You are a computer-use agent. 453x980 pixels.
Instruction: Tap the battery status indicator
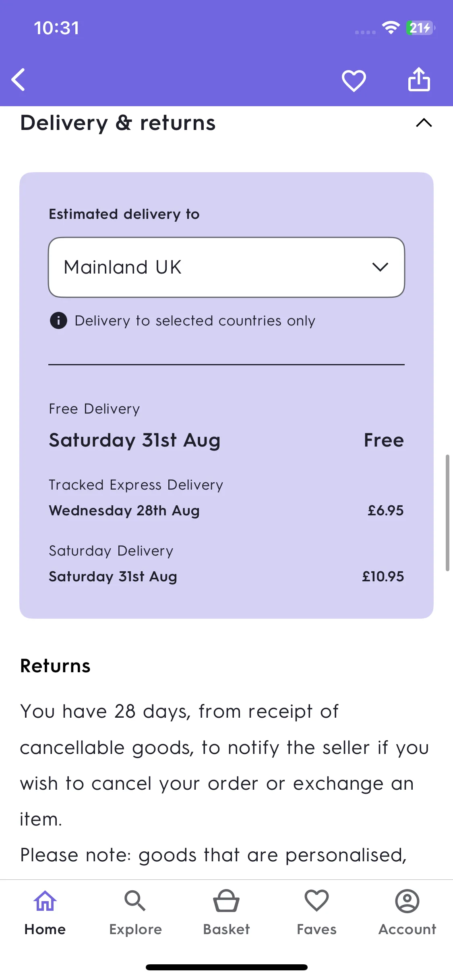point(420,28)
